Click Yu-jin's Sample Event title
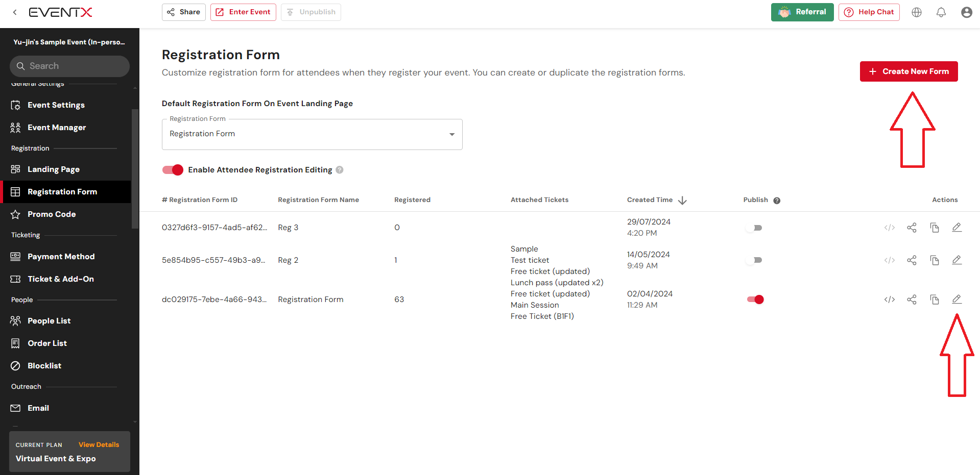 [x=69, y=42]
